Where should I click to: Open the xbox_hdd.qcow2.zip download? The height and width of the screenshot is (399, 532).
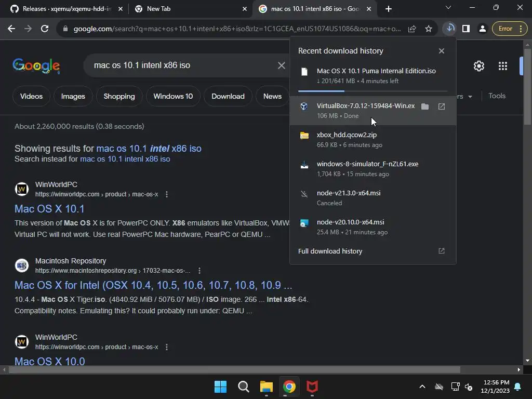point(373,139)
